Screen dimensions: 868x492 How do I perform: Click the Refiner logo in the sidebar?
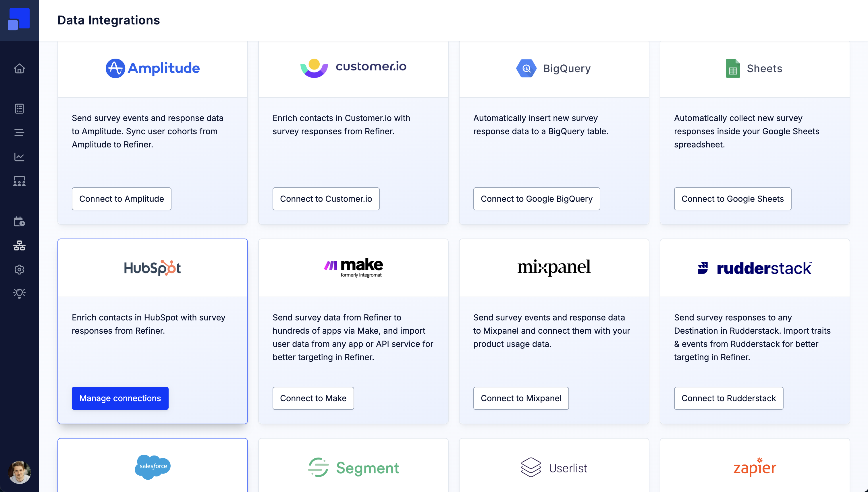point(19,20)
